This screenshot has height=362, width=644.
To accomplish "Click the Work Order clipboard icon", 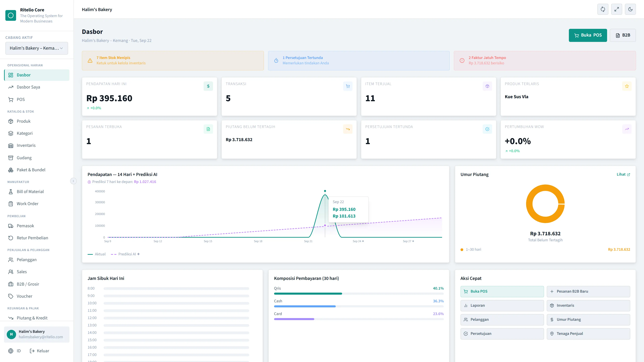I will click(11, 204).
